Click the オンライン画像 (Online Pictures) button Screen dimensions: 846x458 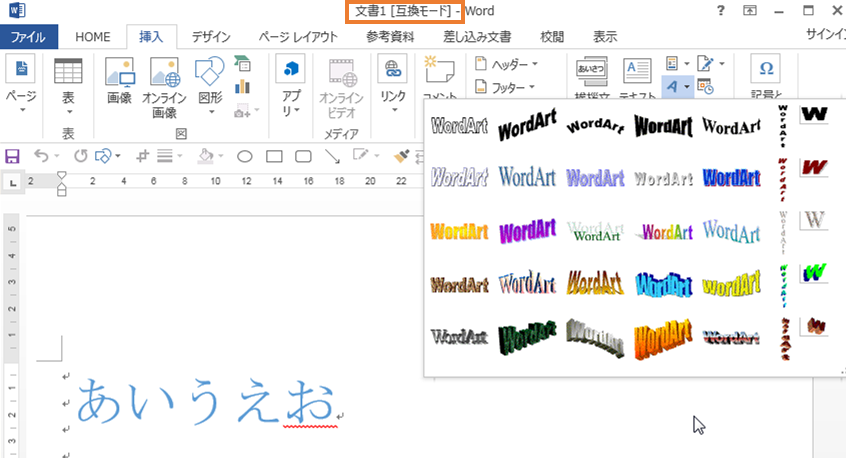(164, 87)
